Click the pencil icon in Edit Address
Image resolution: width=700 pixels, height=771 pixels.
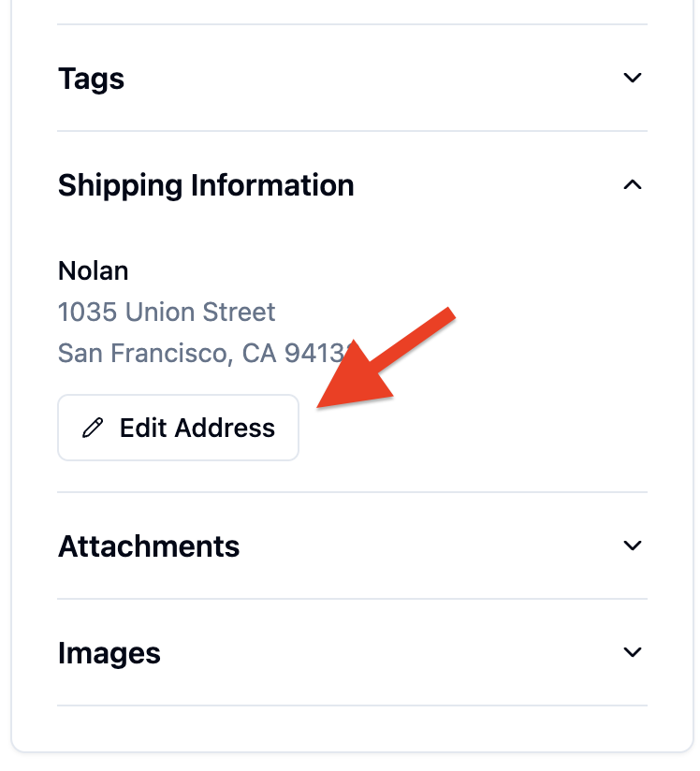[93, 428]
